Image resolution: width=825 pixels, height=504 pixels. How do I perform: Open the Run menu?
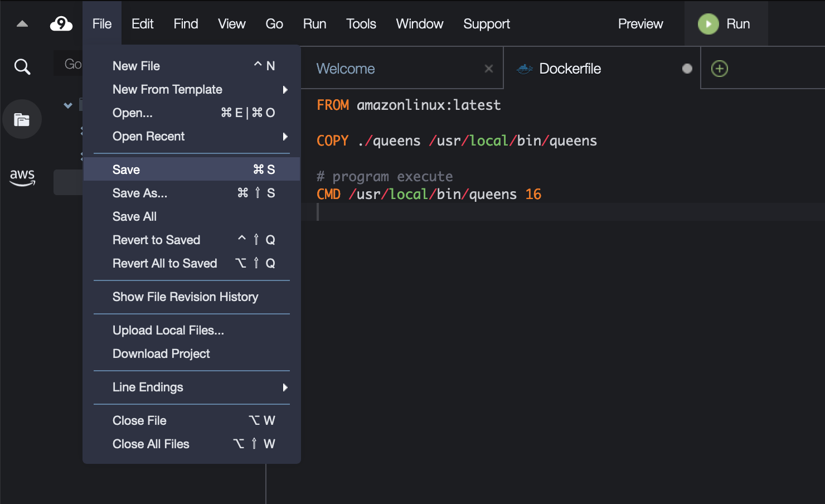(x=315, y=24)
